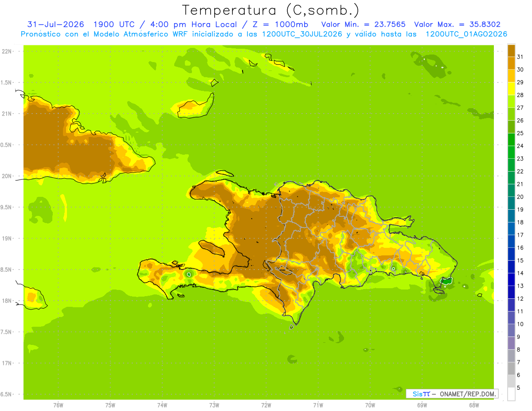Click the '22N' latitude axis label
The width and height of the screenshot is (532, 411).
(7, 51)
